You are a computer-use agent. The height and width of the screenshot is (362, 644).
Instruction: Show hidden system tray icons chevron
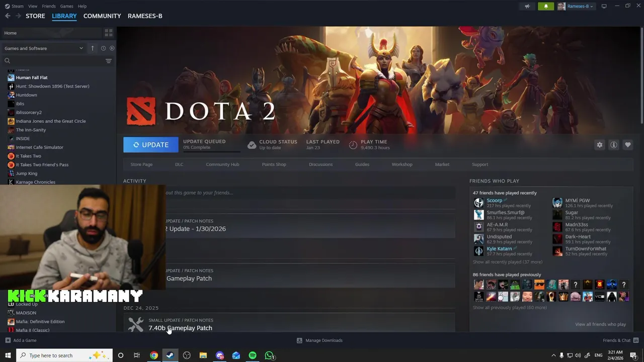pyautogui.click(x=553, y=355)
